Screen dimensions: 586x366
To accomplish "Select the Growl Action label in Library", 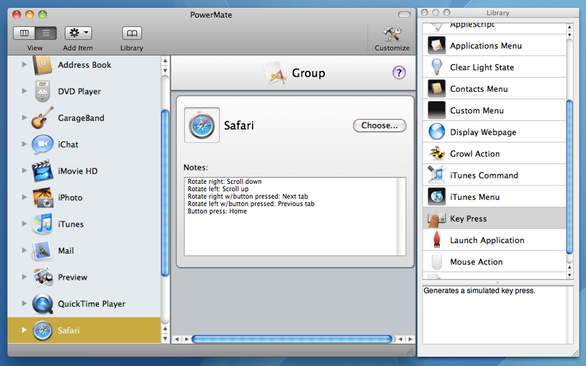I will pyautogui.click(x=475, y=154).
